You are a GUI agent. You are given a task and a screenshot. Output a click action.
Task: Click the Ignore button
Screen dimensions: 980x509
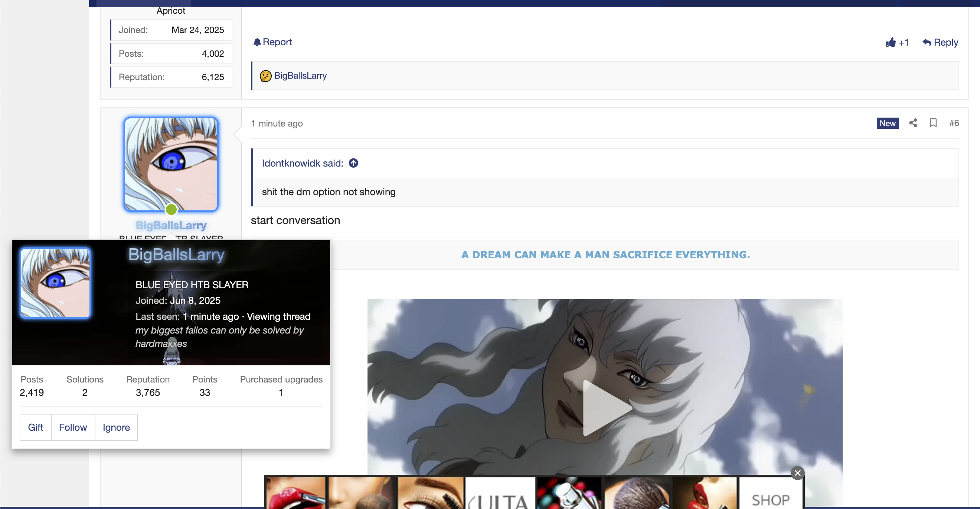pos(116,427)
